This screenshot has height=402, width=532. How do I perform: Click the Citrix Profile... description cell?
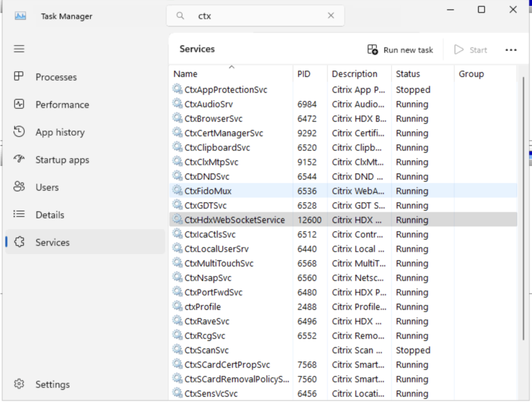(x=359, y=307)
